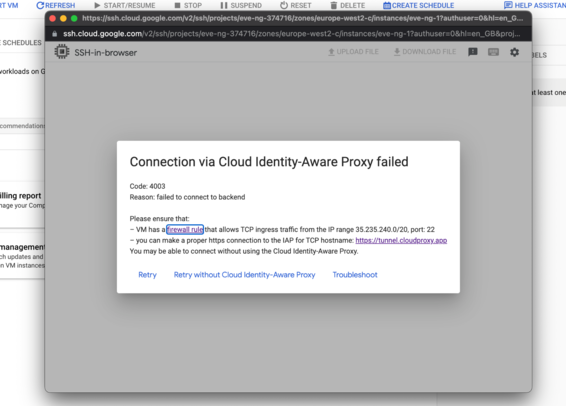Click the send feedback icon

click(x=473, y=52)
